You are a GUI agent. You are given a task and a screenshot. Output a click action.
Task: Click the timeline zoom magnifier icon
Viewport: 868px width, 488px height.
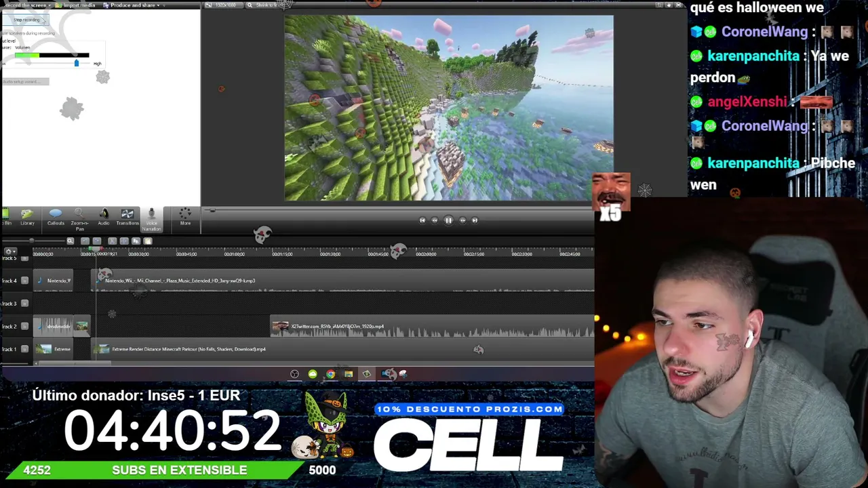pyautogui.click(x=70, y=241)
